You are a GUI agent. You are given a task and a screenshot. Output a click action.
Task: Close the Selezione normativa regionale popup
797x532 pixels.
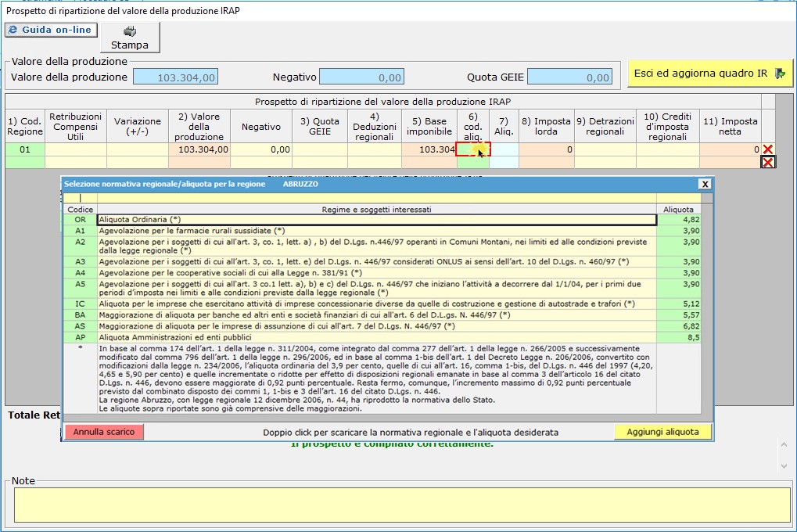(x=705, y=184)
